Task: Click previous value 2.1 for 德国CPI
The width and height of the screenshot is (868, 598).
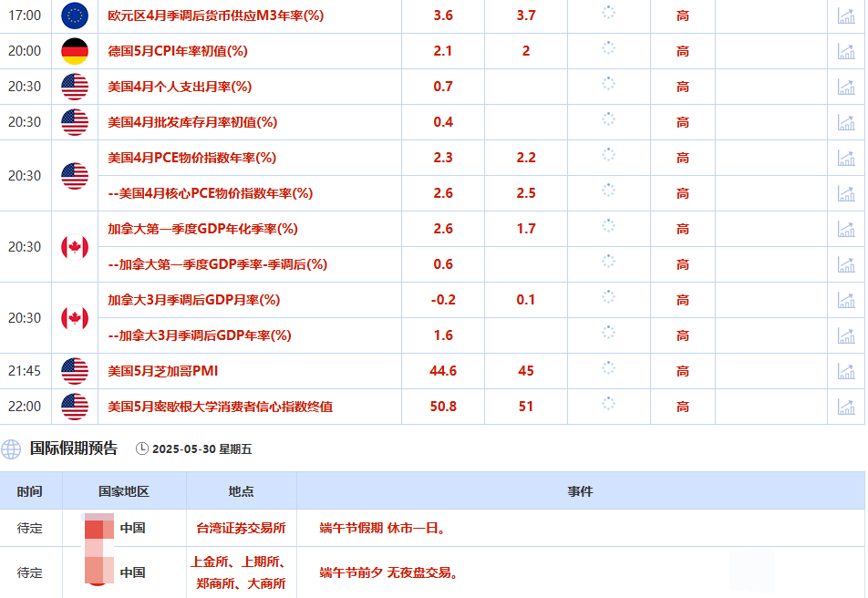Action: point(443,51)
